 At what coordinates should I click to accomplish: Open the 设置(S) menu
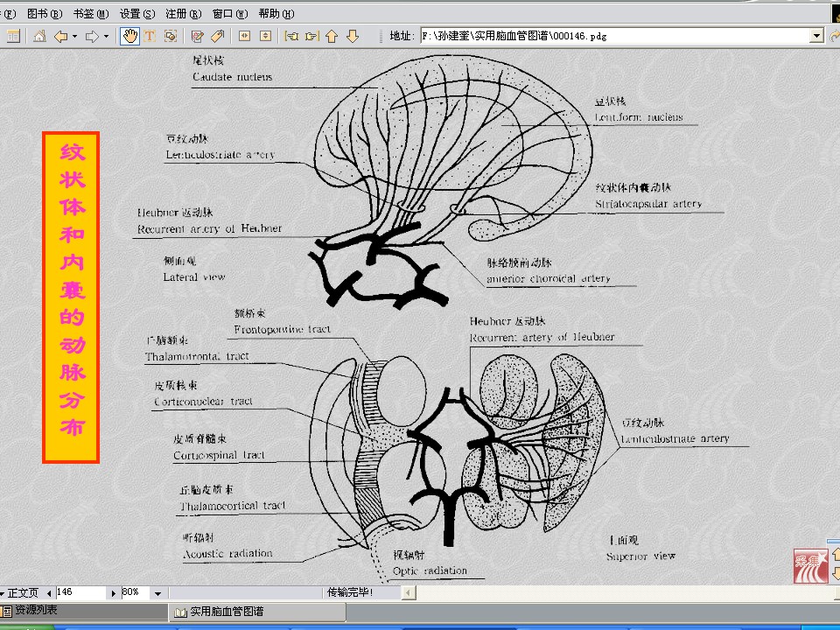point(136,14)
